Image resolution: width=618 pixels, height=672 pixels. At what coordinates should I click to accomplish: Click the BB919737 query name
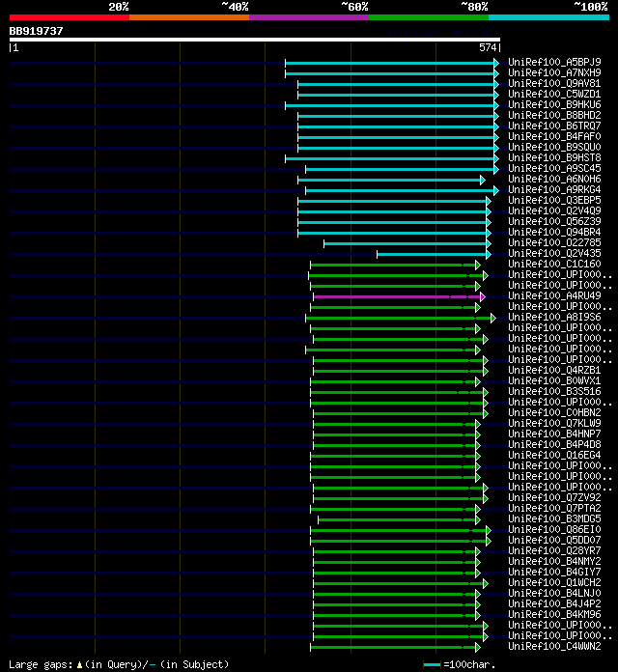36,31
